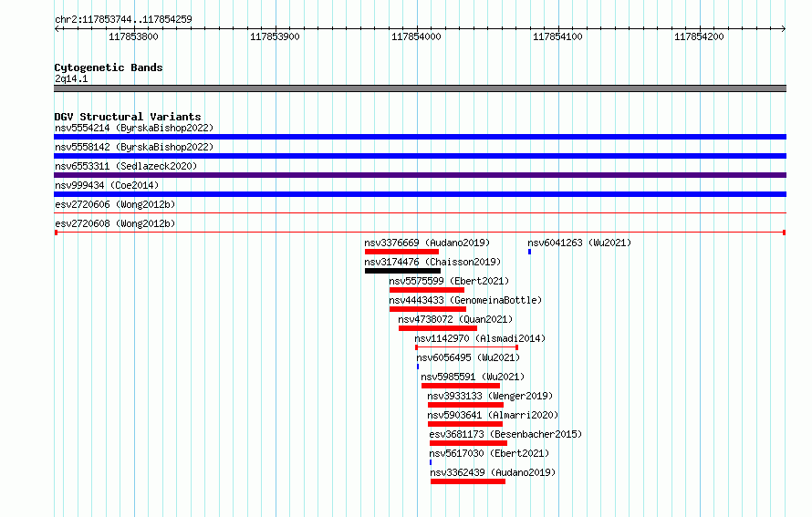
Task: Click the red bar of nsv5575599
Action: pos(427,290)
